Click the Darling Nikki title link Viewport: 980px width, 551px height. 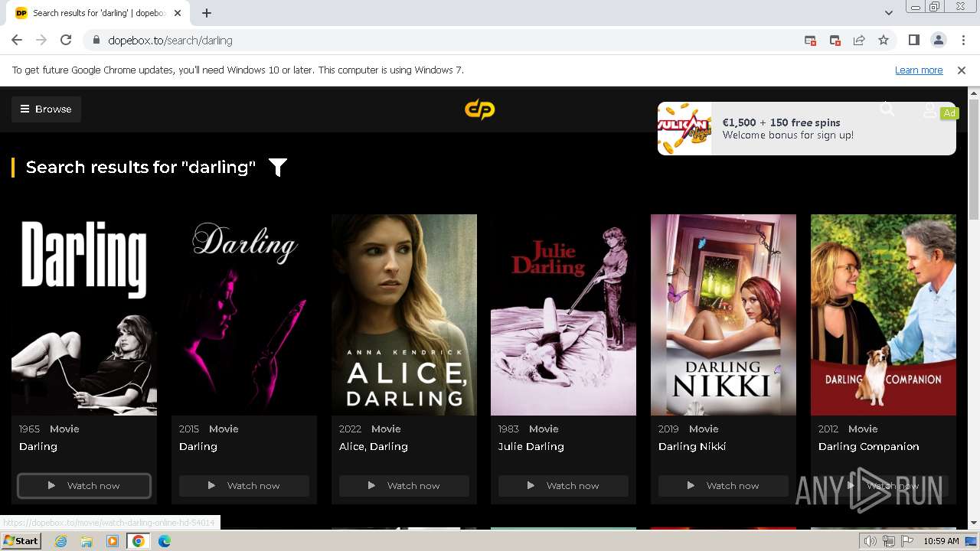click(x=692, y=447)
